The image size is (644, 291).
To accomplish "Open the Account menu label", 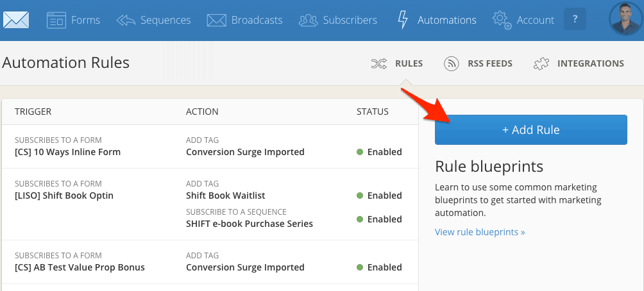I will 535,20.
